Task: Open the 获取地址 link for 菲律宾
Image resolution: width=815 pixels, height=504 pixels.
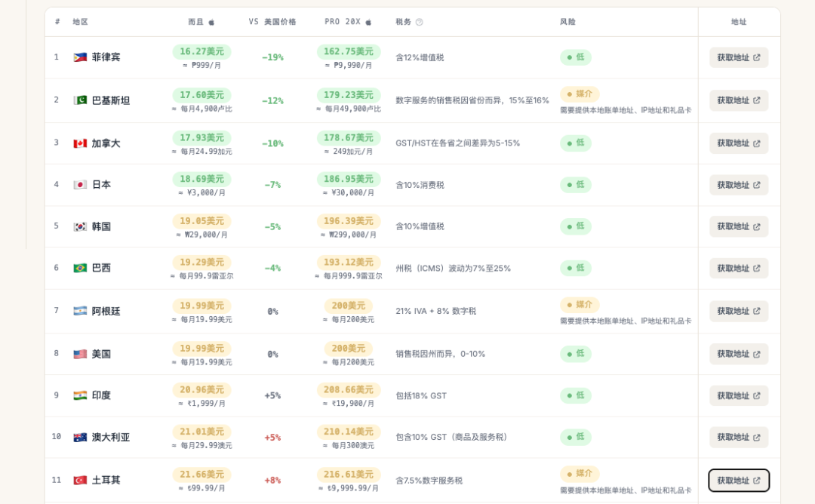Action: click(739, 57)
